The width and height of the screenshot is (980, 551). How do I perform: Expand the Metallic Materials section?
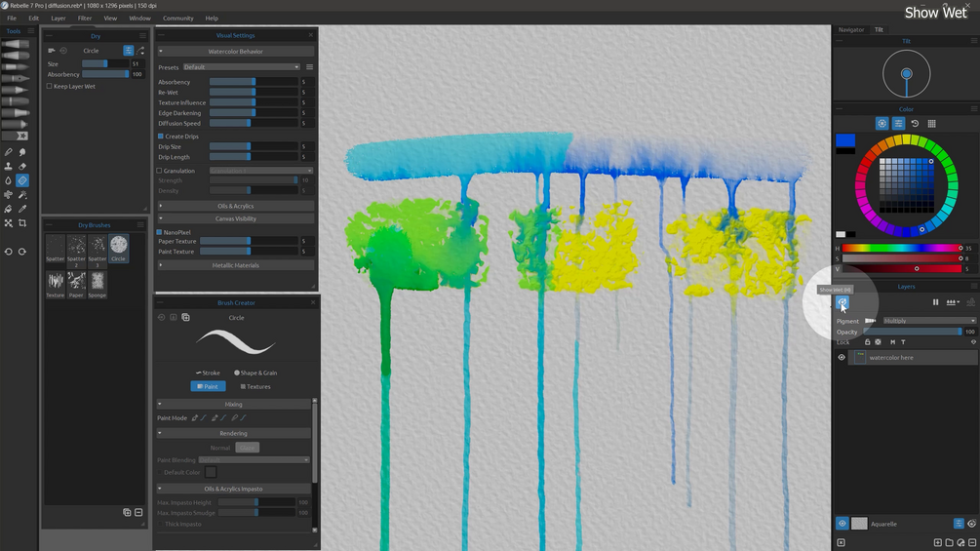pos(235,265)
